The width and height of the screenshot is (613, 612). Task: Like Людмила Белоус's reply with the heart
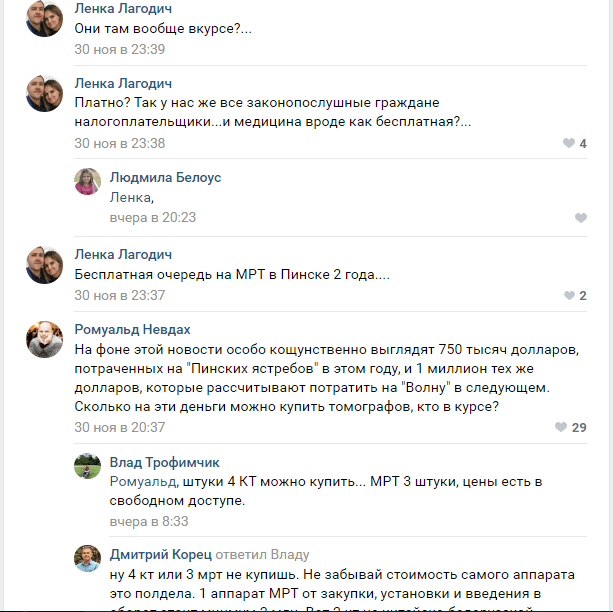click(581, 218)
